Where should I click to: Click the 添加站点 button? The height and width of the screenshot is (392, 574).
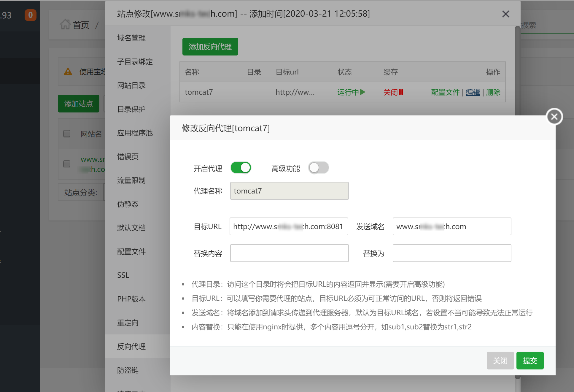point(79,104)
